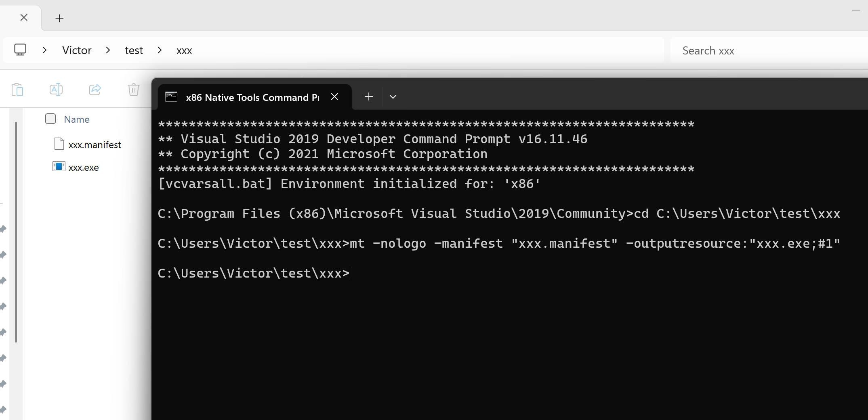The width and height of the screenshot is (868, 420).
Task: Expand the chevron after test in breadcrumb
Action: [160, 50]
